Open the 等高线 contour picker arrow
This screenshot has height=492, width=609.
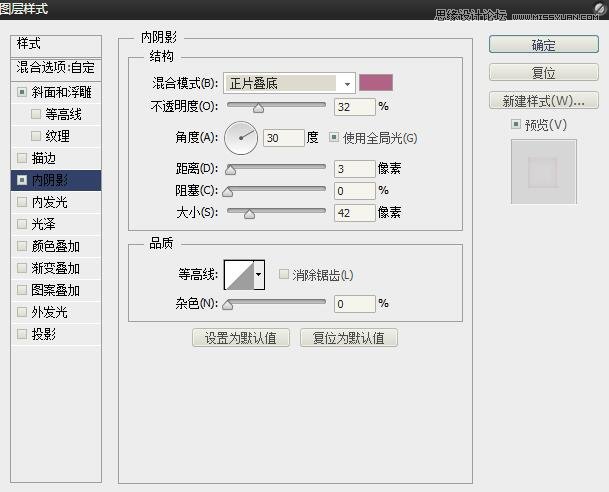tap(259, 275)
